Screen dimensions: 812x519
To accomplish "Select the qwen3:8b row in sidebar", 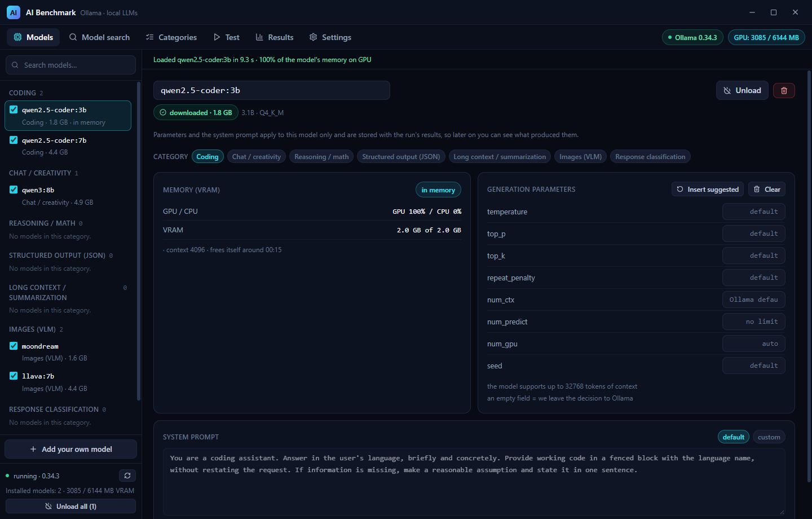I will click(68, 196).
